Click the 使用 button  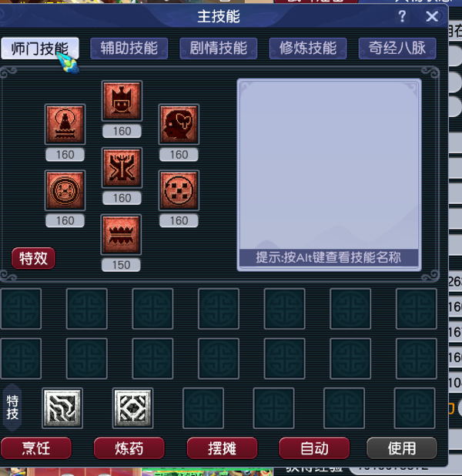pyautogui.click(x=402, y=448)
